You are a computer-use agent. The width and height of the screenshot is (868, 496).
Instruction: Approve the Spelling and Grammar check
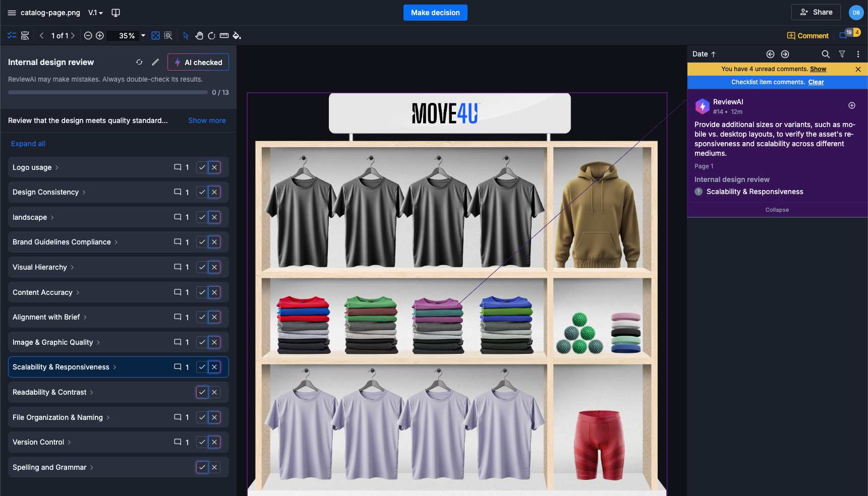[x=202, y=467]
